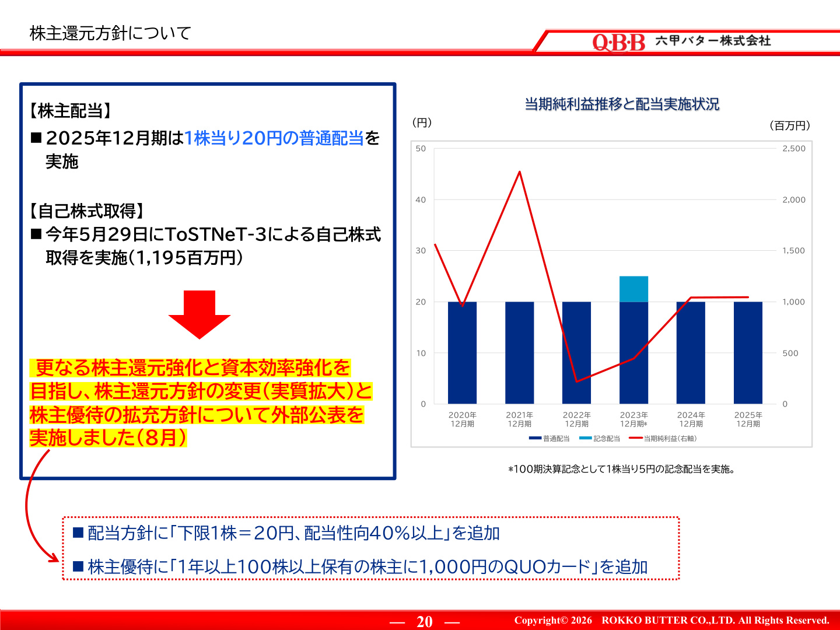840x630 pixels.
Task: Click the right axis value 2,500
Action: tap(794, 149)
